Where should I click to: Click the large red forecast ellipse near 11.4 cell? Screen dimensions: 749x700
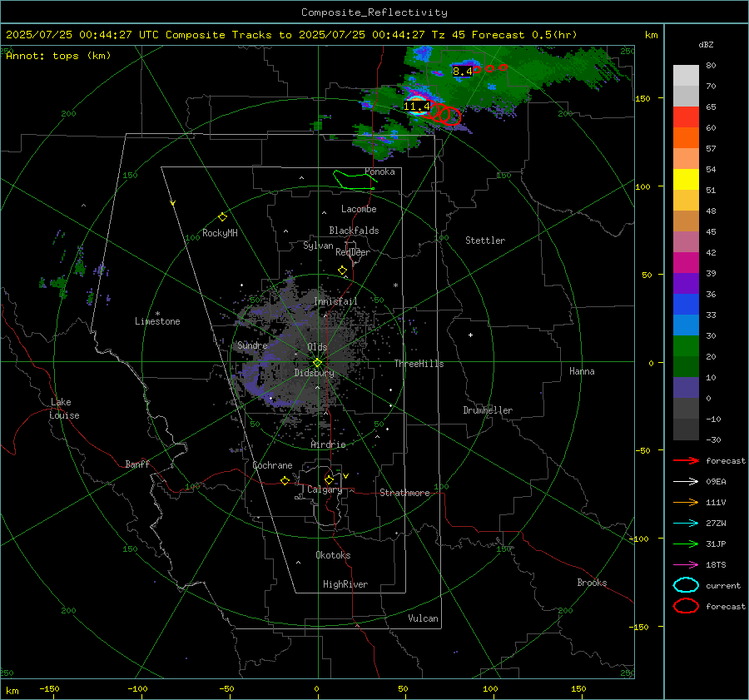pos(450,116)
